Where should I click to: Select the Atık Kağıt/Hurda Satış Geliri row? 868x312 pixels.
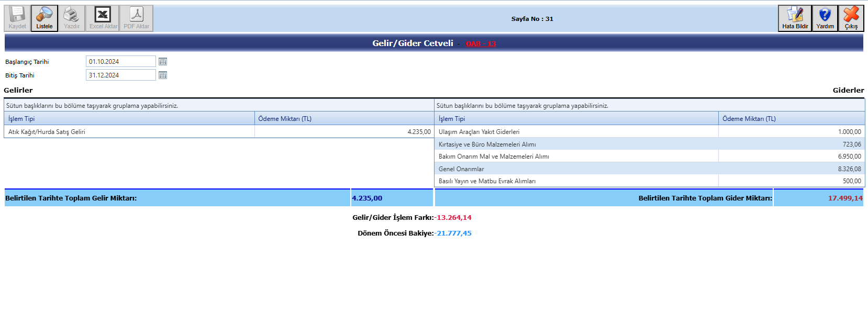(47, 132)
